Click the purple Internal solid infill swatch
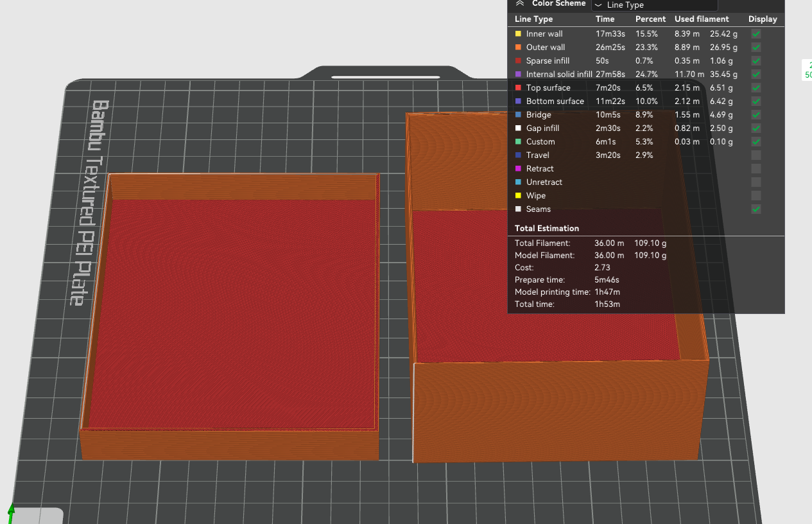 coord(518,74)
